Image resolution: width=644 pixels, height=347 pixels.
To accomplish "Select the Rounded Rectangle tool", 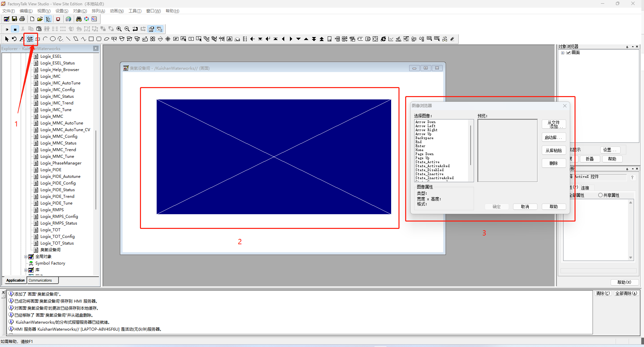I will pyautogui.click(x=99, y=39).
